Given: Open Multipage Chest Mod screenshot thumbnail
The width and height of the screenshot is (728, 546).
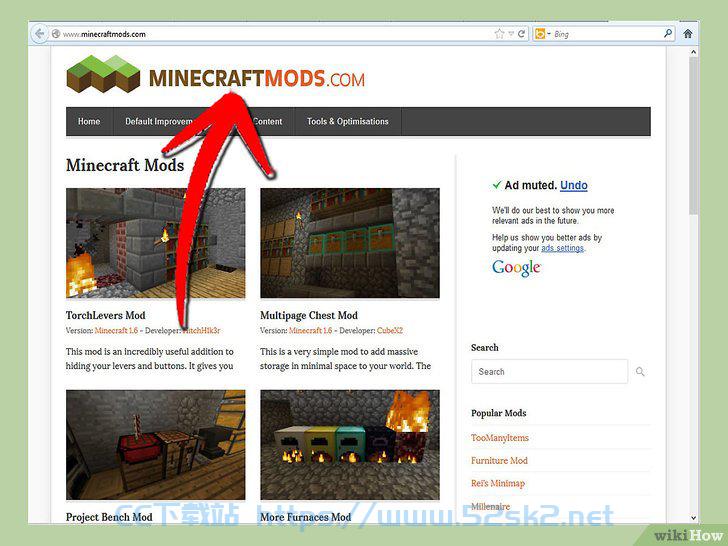Looking at the screenshot, I should tap(350, 243).
